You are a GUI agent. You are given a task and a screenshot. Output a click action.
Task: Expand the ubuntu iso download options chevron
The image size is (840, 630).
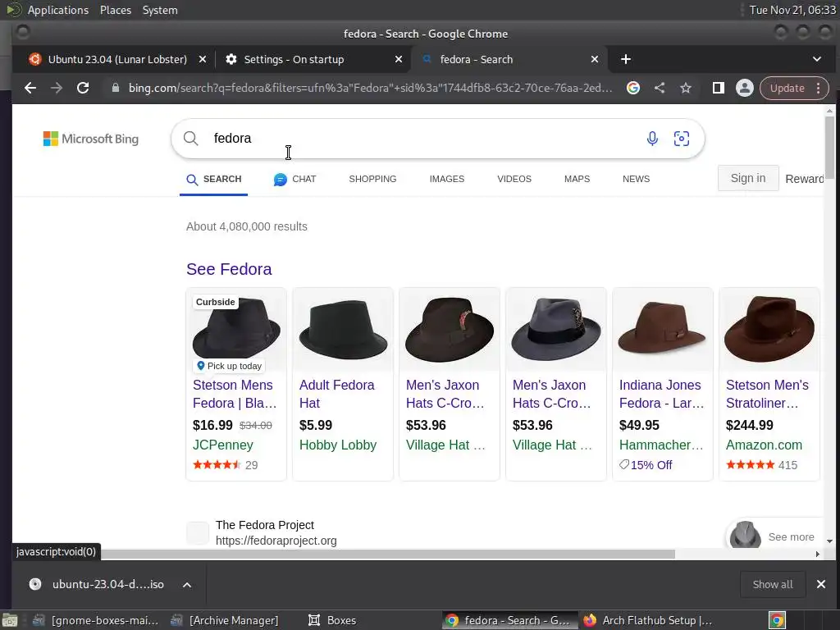point(187,584)
